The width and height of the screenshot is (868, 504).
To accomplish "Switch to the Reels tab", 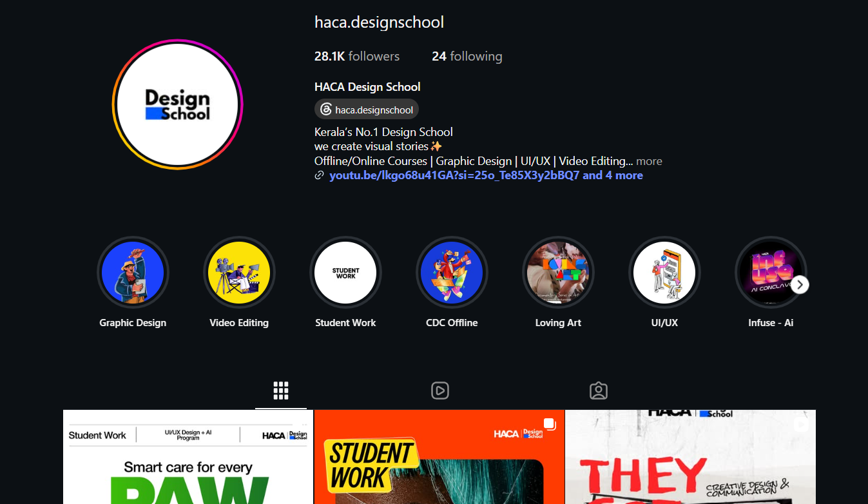I will [x=440, y=391].
